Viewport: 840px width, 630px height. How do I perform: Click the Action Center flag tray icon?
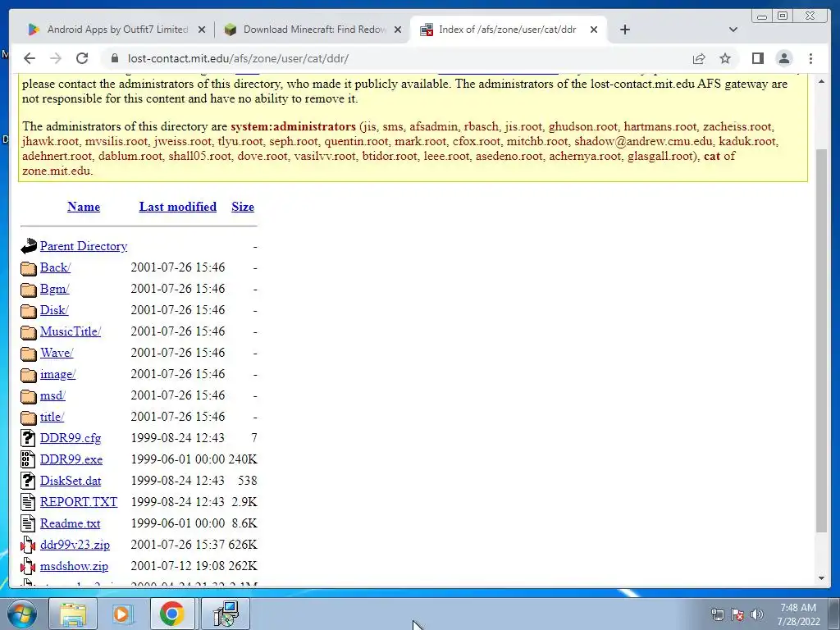point(737,614)
